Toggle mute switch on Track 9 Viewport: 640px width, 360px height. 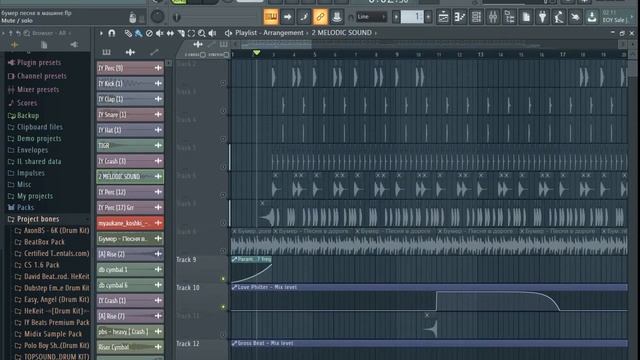click(223, 279)
